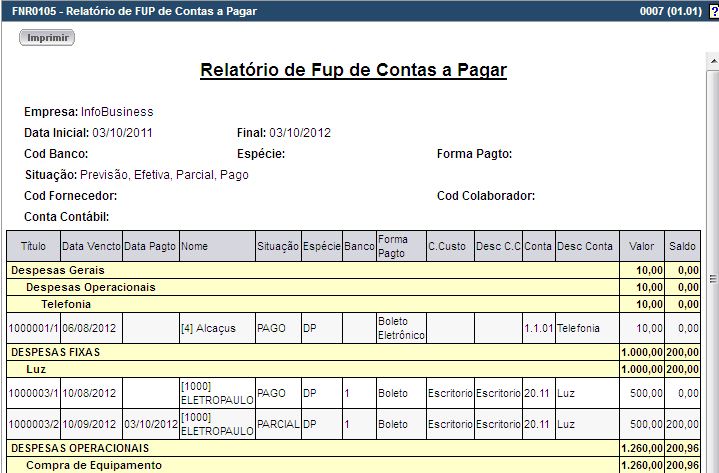The height and width of the screenshot is (473, 719).
Task: Click the Luz group row
Action: 36,369
